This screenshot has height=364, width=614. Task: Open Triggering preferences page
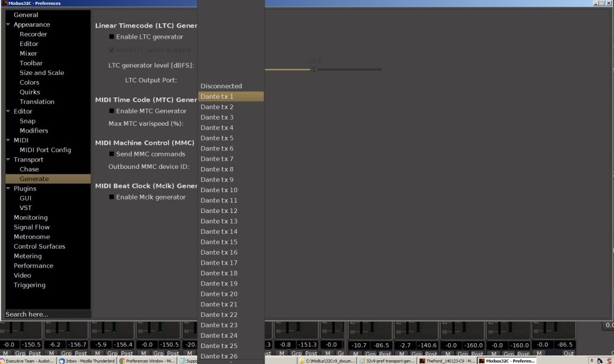click(x=29, y=285)
